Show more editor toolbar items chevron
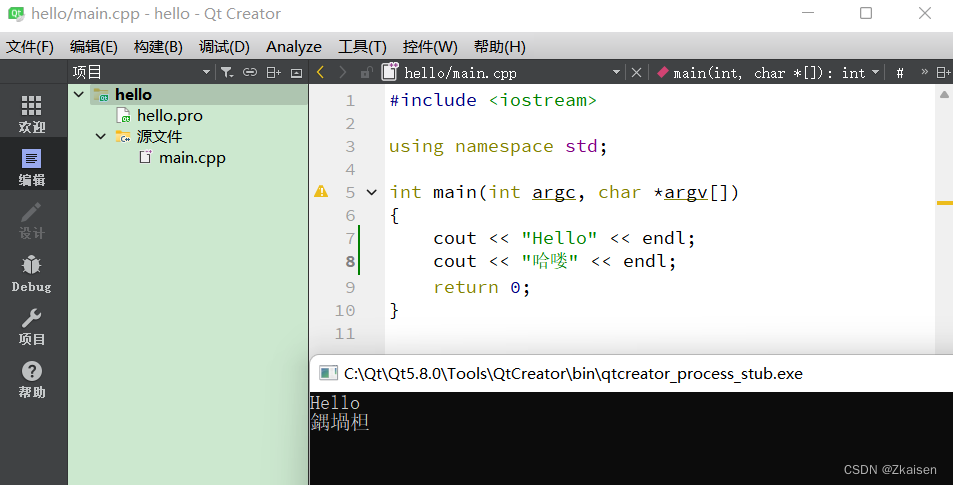This screenshot has width=953, height=485. tap(924, 72)
